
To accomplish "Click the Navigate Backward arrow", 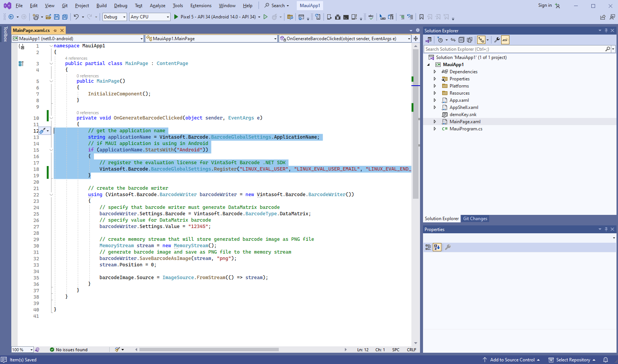I will [11, 17].
